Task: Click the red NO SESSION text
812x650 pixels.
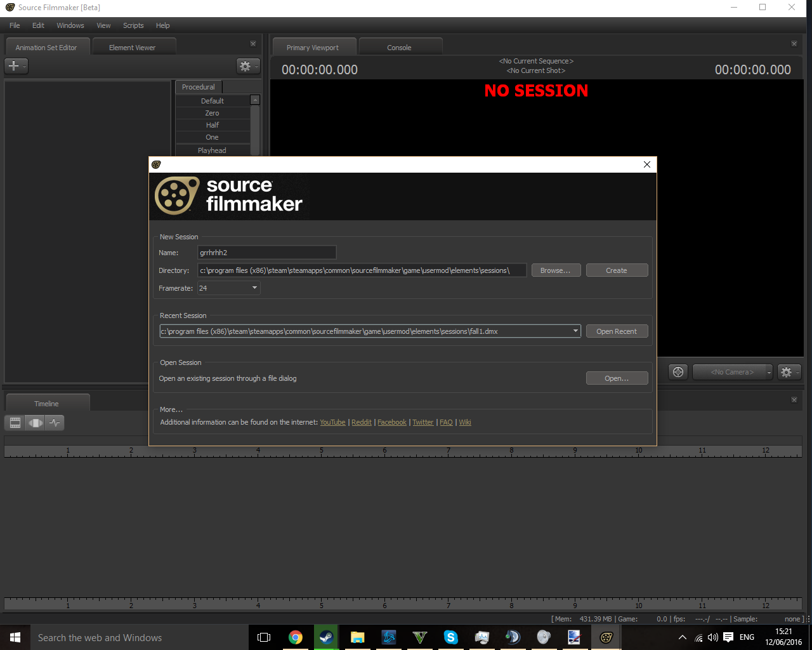Action: [536, 91]
